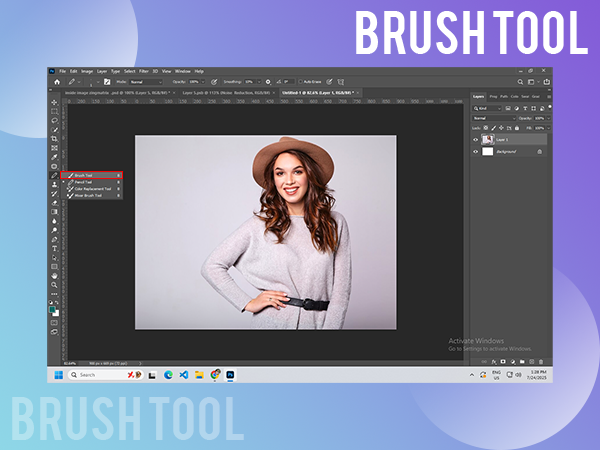Open the Filter menu

(x=143, y=71)
